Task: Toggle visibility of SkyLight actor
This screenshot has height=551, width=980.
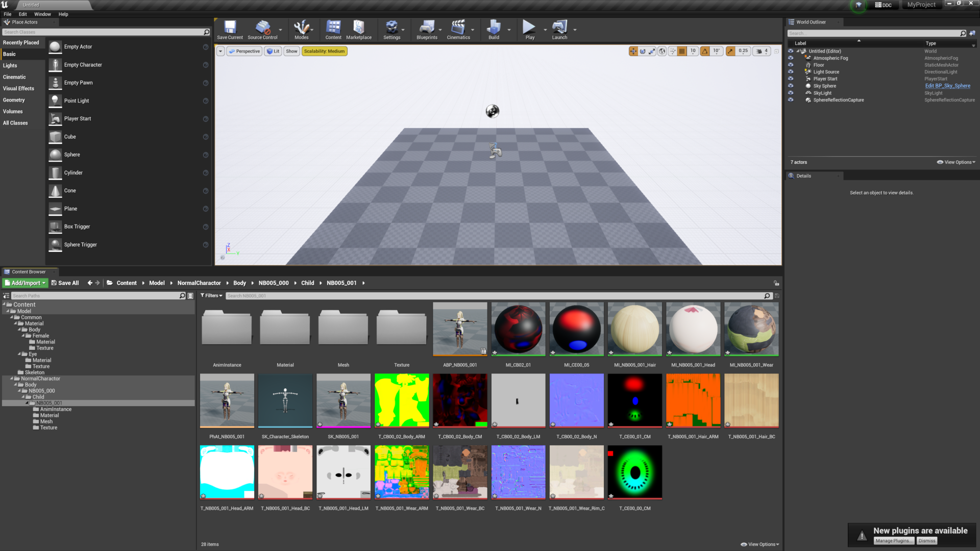Action: tap(791, 93)
